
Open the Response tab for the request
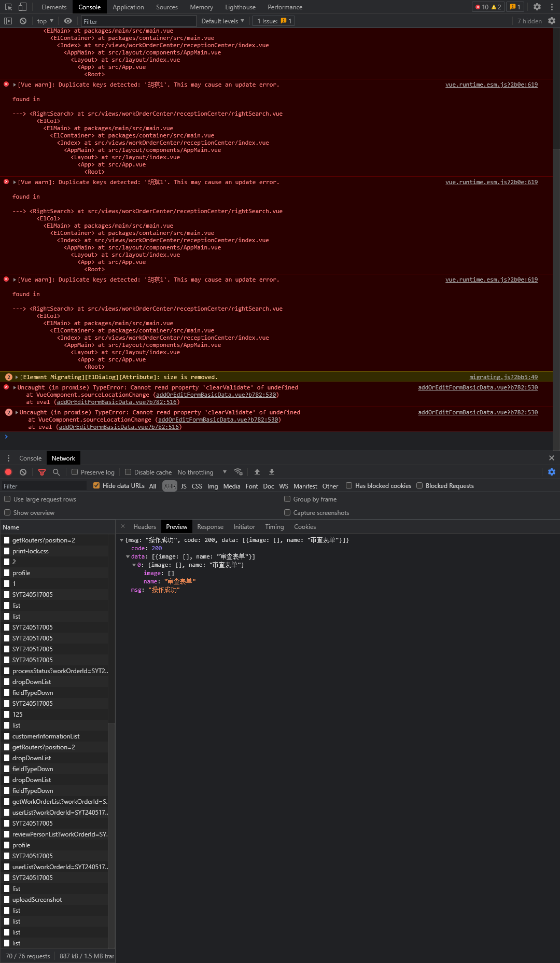[210, 527]
